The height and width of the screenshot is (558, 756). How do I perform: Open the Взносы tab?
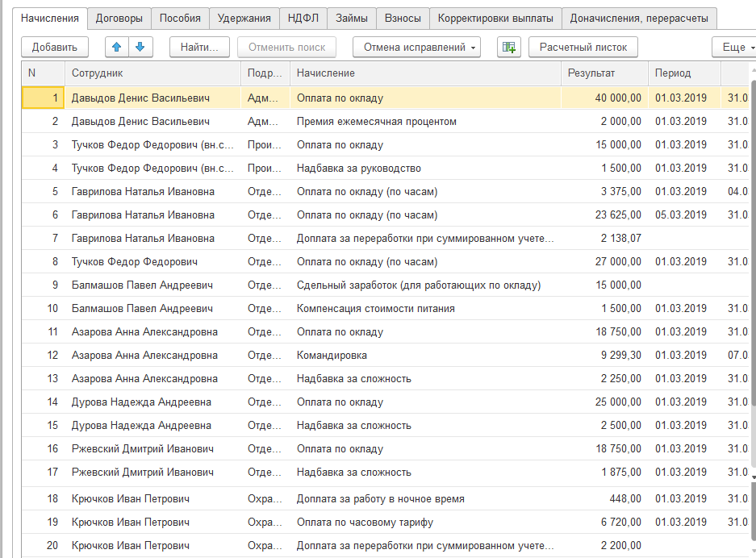[403, 18]
